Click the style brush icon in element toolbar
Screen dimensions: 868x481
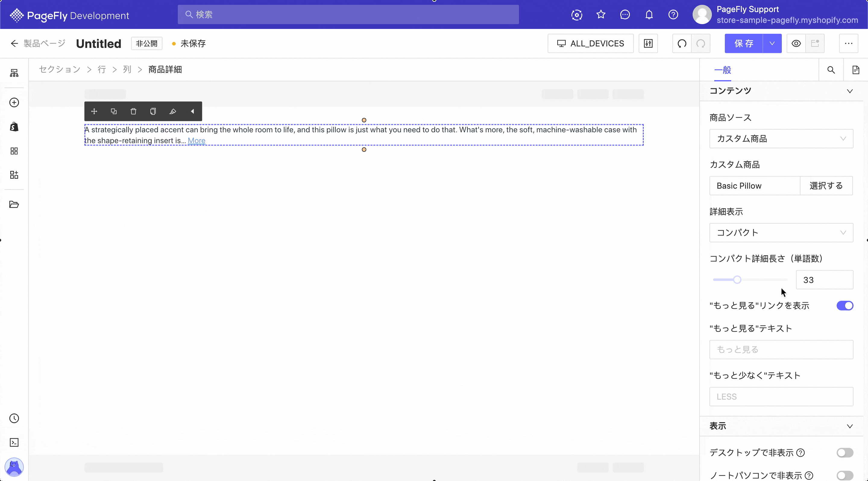point(172,111)
